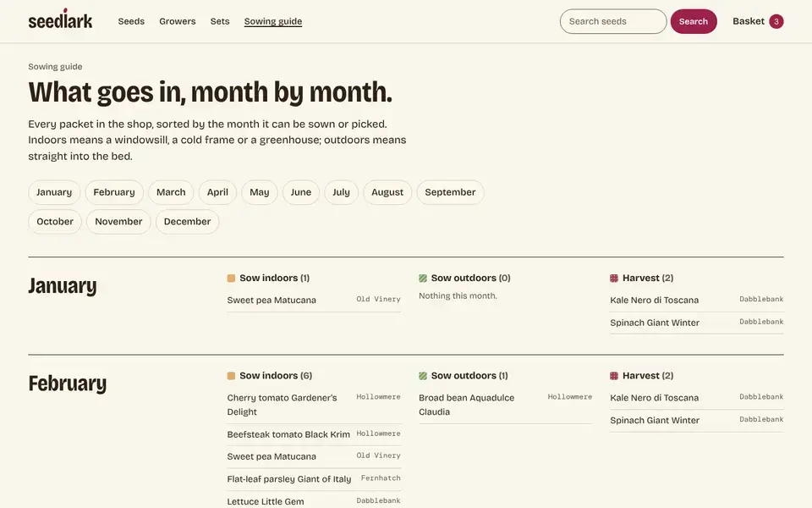The image size is (812, 508).
Task: Click the January Sow indoors orange square icon
Action: 231,279
